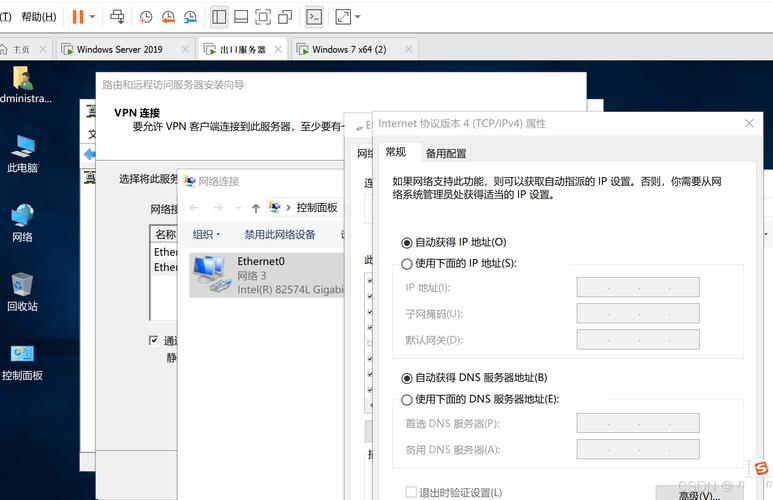Image resolution: width=773 pixels, height=500 pixels.
Task: Expand the power options dropdown arrow beside pause
Action: point(93,17)
